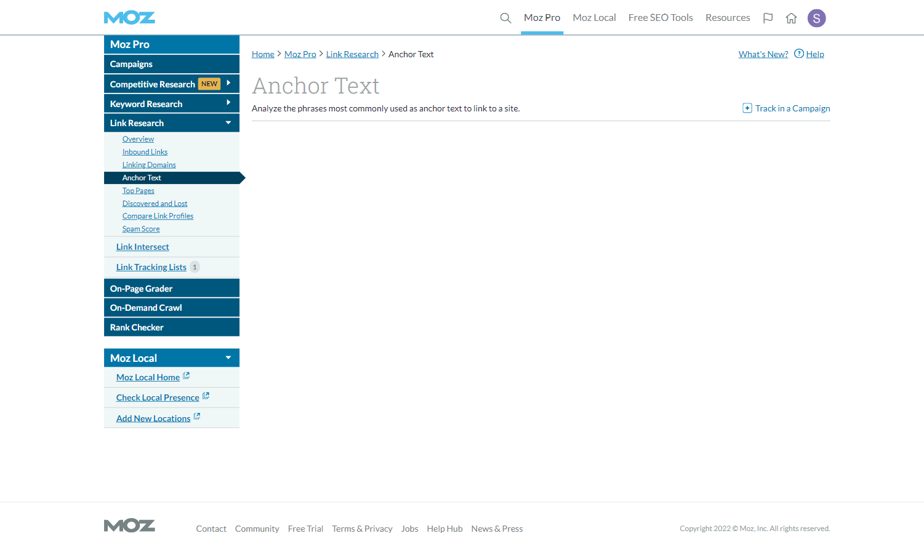Click Track in a Campaign link
924x560 pixels.
793,108
